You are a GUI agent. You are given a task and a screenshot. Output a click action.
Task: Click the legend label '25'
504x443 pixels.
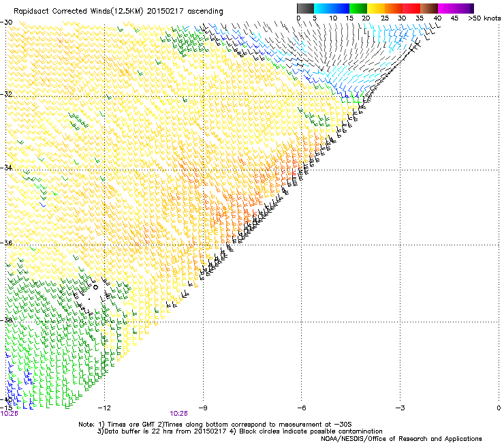[385, 18]
